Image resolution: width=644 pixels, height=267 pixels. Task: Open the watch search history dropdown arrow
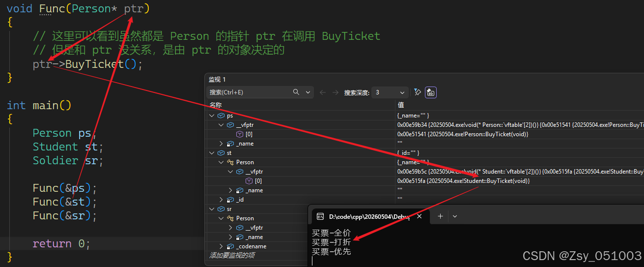308,92
